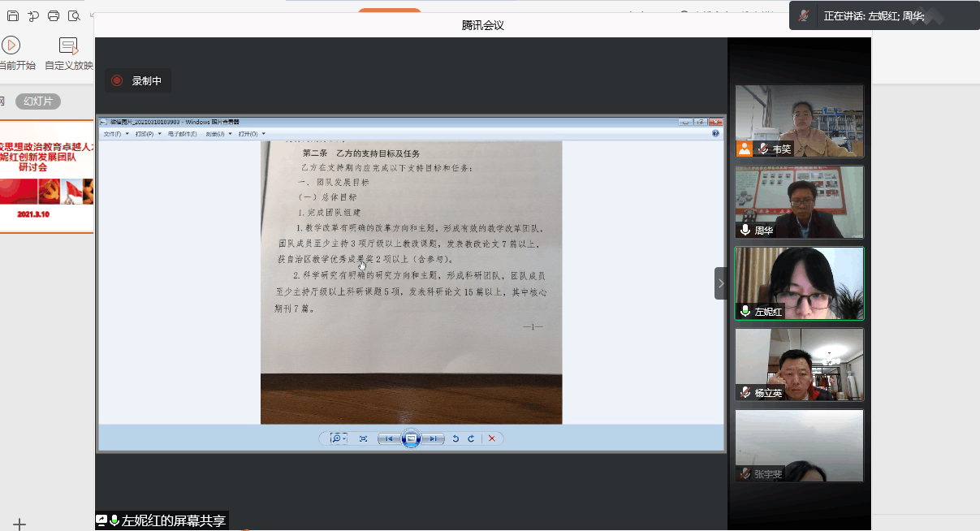The width and height of the screenshot is (980, 531).
Task: Click the WPS save icon
Action: point(12,15)
